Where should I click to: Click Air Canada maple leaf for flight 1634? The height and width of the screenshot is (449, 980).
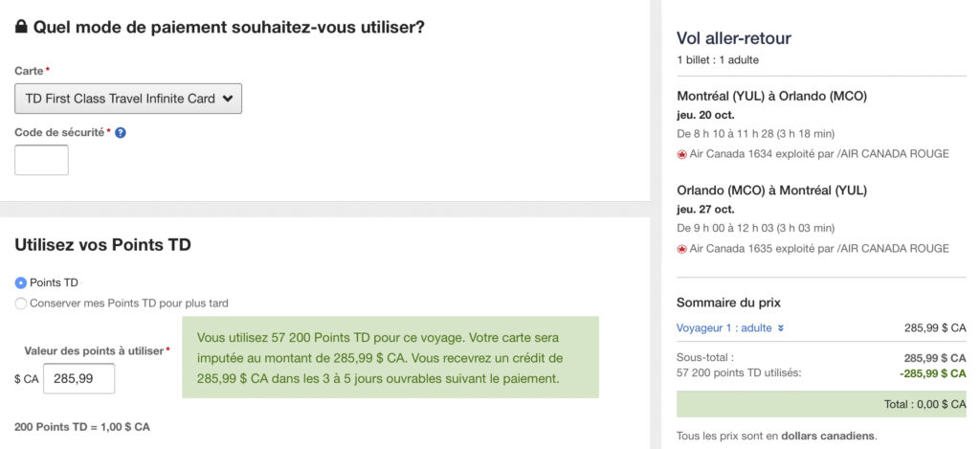682,154
